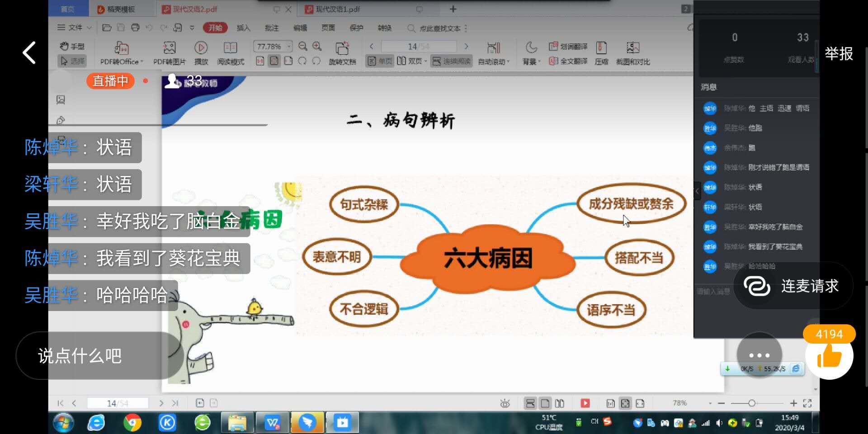Click the print icon in the quick access bar
The height and width of the screenshot is (434, 868).
[135, 28]
